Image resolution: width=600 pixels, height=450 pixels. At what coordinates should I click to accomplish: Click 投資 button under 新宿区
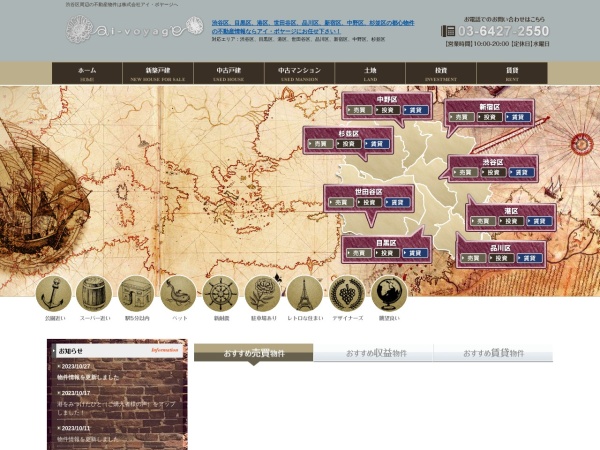(x=490, y=117)
